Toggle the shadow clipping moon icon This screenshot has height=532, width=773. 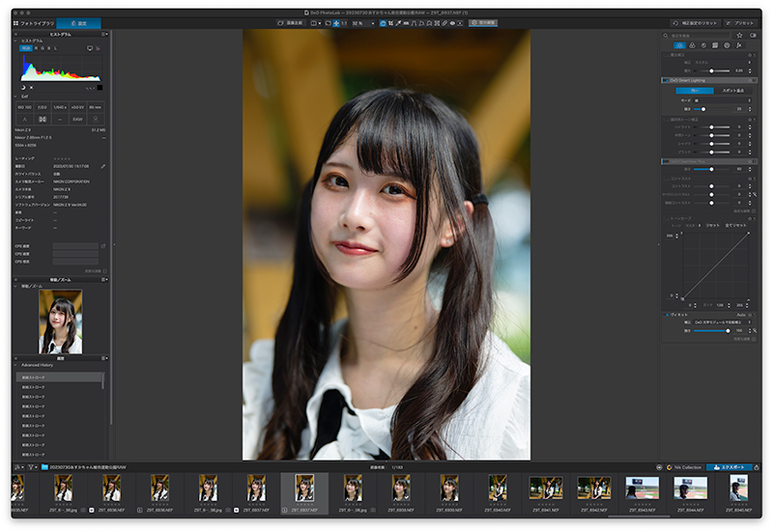(22, 88)
